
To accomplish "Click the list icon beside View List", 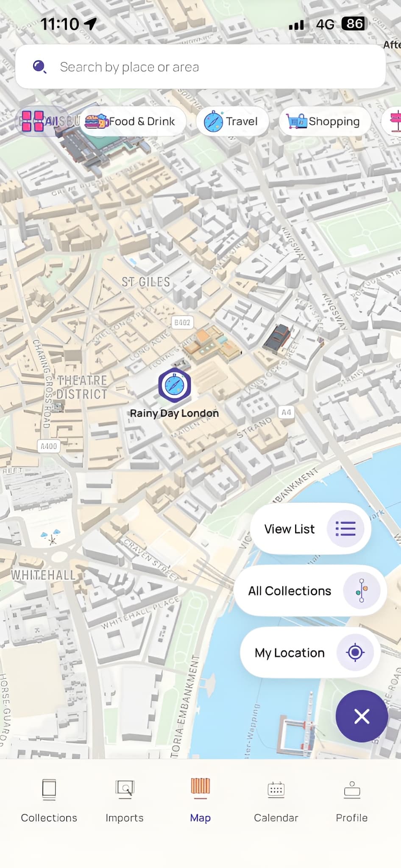I will [345, 529].
